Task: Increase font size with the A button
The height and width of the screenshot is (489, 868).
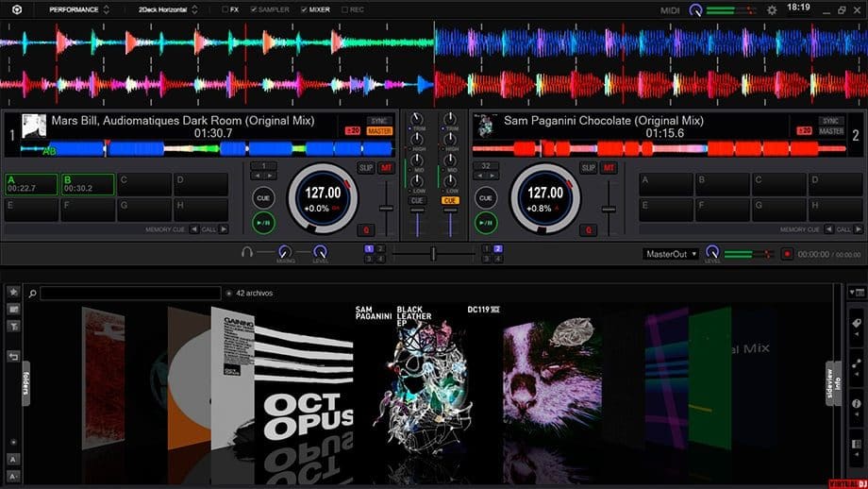Action: 13,459
